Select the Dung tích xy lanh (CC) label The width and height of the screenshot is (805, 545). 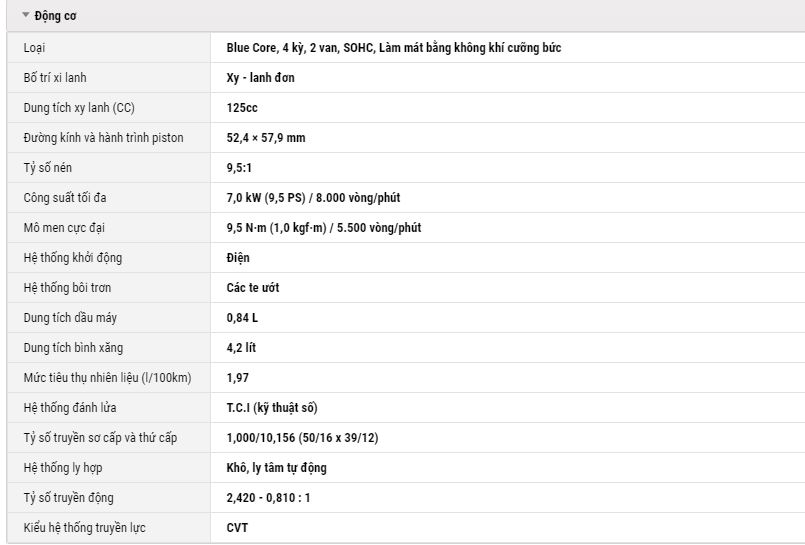pyautogui.click(x=79, y=108)
